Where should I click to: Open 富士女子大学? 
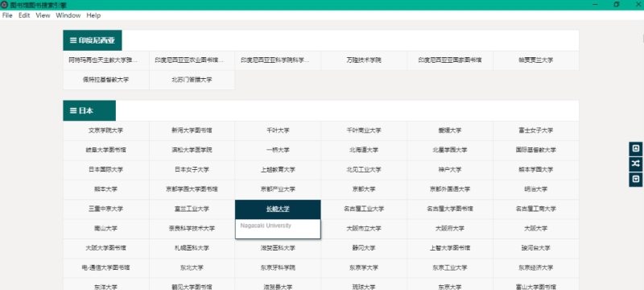point(536,130)
